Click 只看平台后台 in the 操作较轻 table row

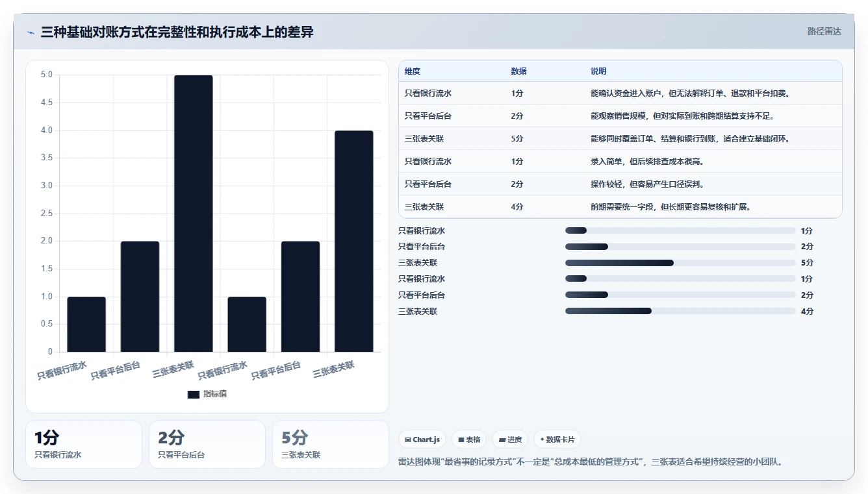[428, 184]
